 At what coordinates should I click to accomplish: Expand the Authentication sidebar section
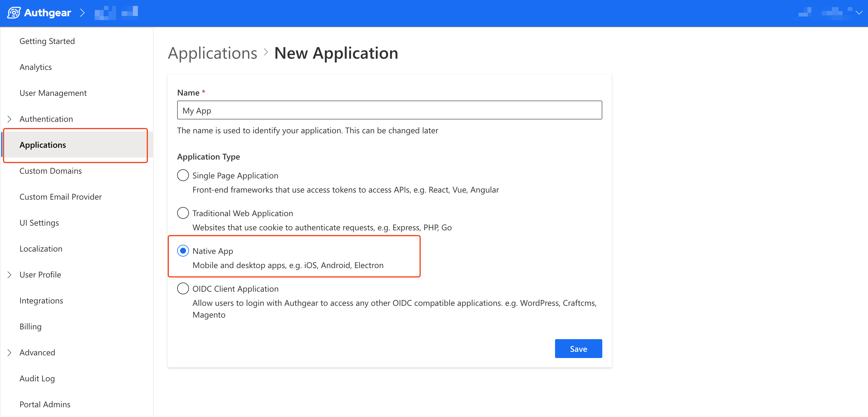coord(9,119)
